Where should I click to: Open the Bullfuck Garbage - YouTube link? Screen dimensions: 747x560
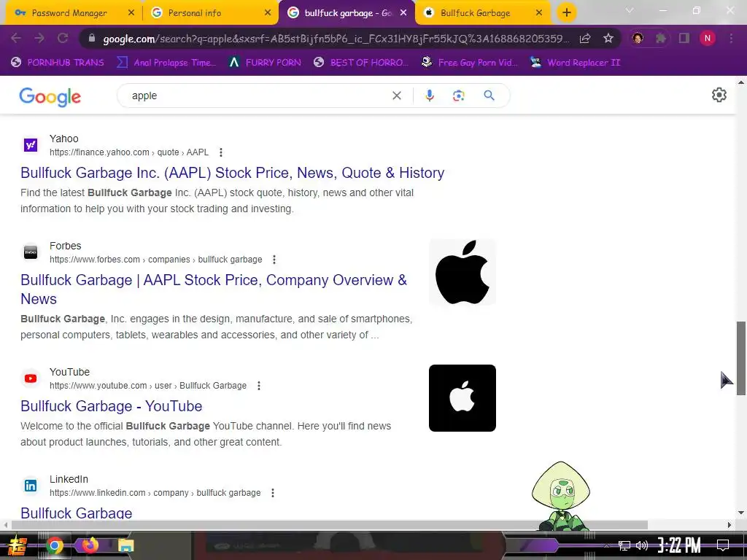[112, 406]
